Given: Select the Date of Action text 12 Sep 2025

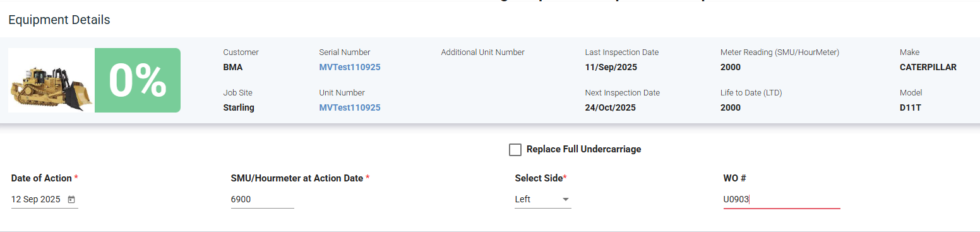Looking at the screenshot, I should point(36,199).
